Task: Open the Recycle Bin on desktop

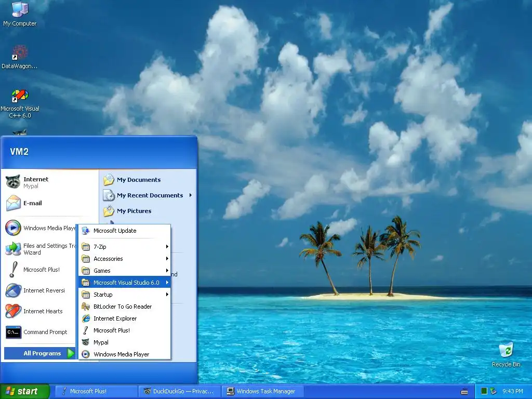Action: 506,355
